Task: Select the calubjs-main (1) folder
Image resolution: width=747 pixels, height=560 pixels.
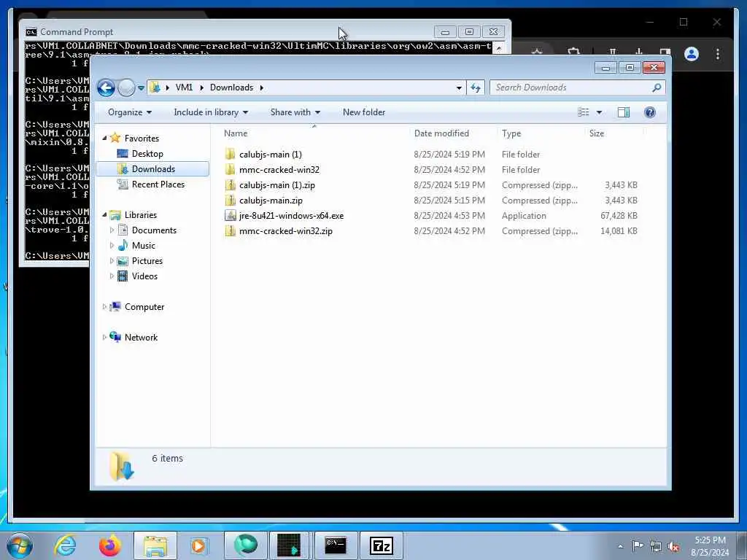Action: pyautogui.click(x=270, y=155)
